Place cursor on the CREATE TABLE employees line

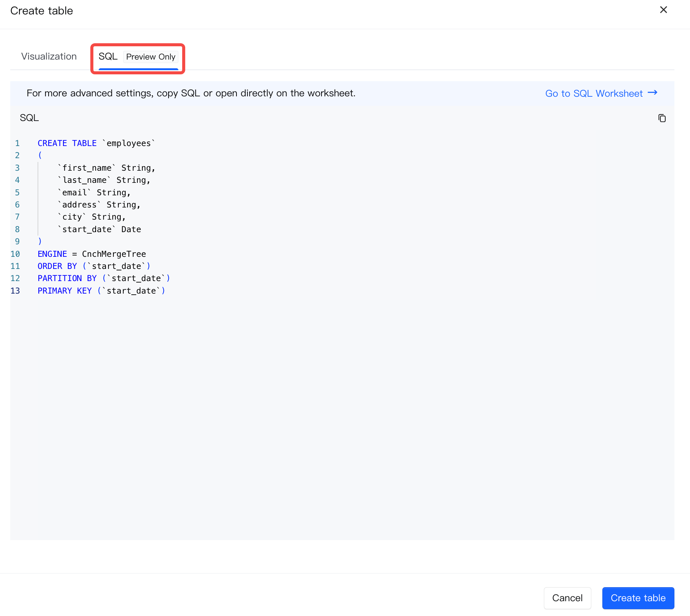[x=96, y=143]
